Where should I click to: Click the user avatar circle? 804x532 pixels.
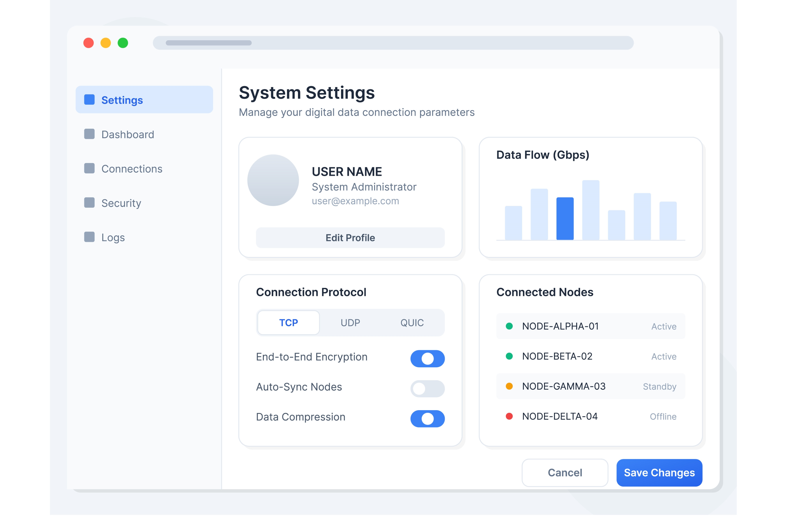(273, 180)
